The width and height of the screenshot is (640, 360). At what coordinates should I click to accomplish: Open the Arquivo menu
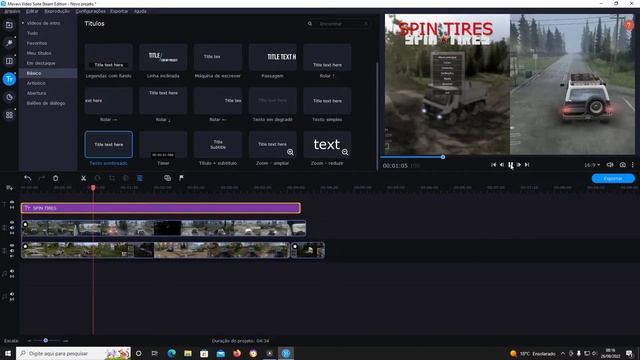13,11
